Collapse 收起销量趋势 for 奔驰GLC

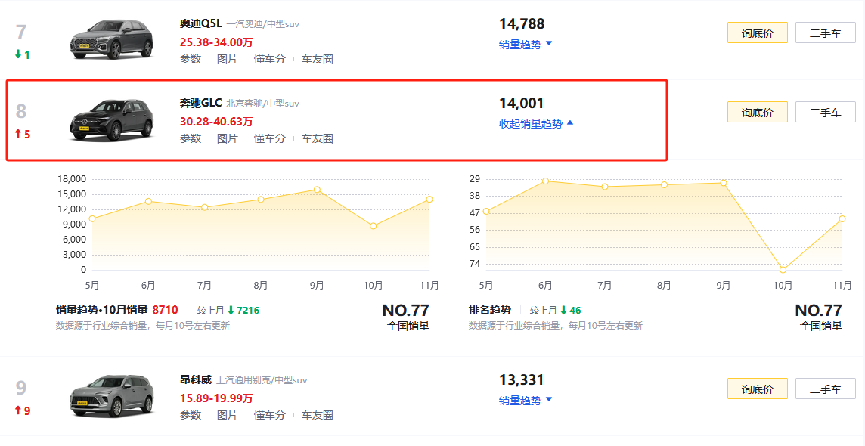point(536,124)
